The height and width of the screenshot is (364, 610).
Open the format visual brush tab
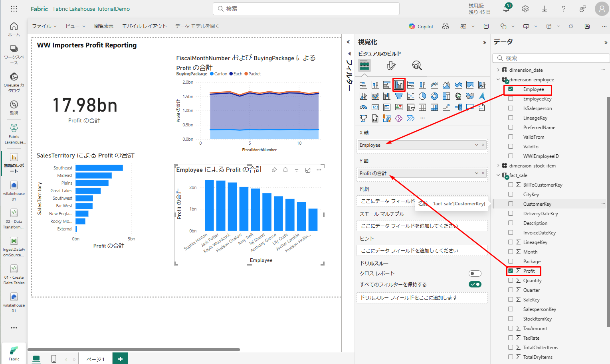coord(391,65)
